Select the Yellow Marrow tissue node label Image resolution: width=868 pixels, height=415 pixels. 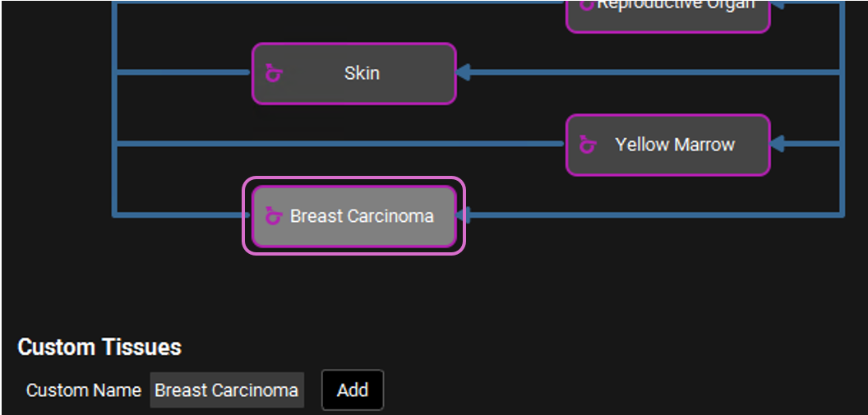tap(674, 145)
